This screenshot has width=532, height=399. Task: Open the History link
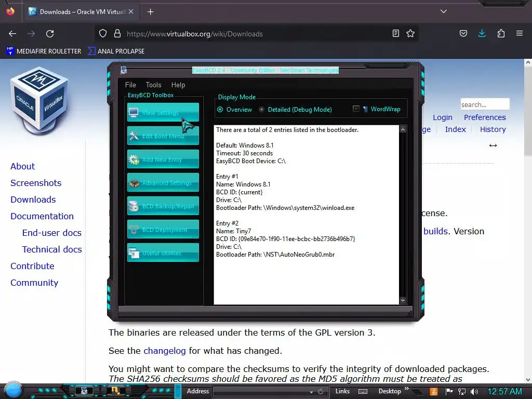(x=493, y=129)
